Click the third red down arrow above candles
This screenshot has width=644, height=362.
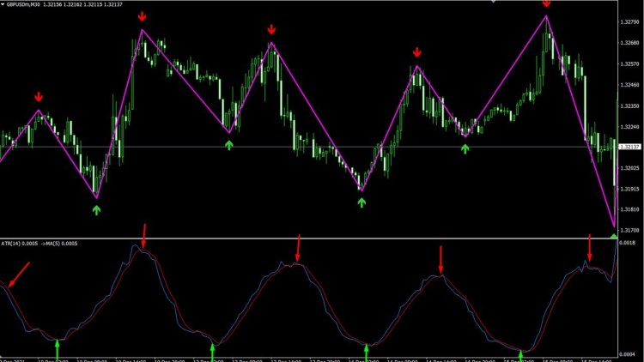(272, 29)
